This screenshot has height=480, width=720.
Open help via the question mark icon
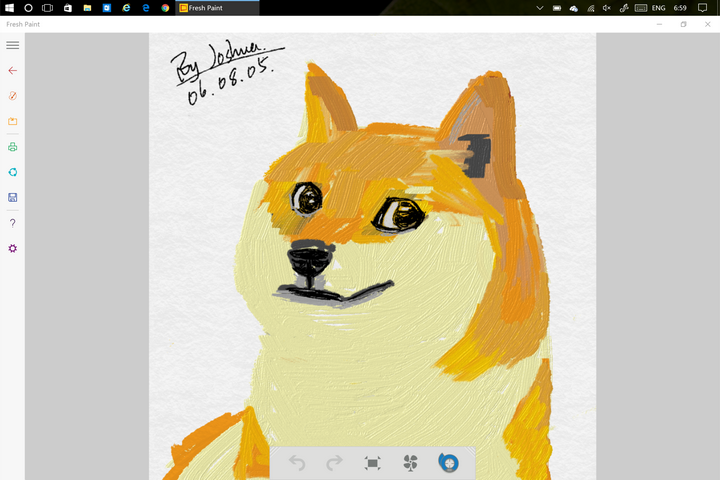(x=12, y=223)
